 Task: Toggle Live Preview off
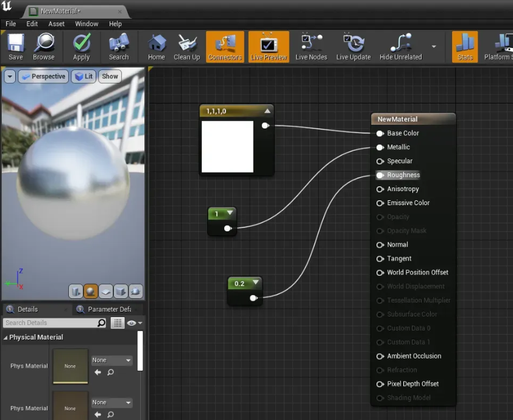pyautogui.click(x=269, y=47)
